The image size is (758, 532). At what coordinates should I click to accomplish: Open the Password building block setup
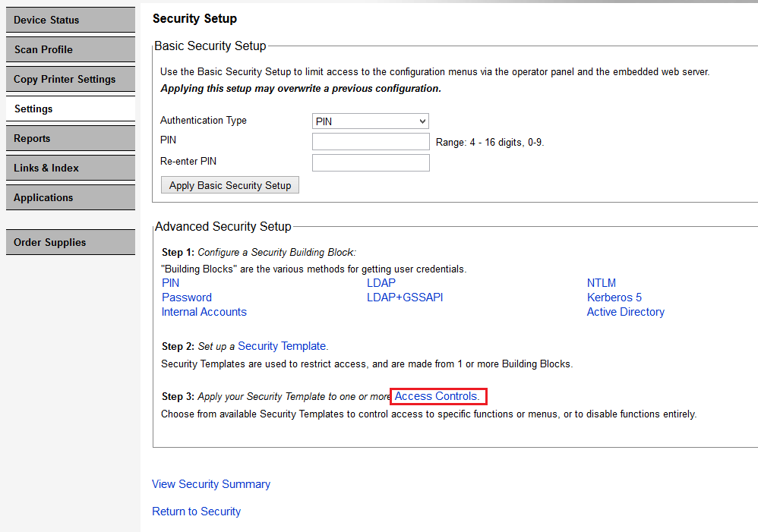click(186, 297)
